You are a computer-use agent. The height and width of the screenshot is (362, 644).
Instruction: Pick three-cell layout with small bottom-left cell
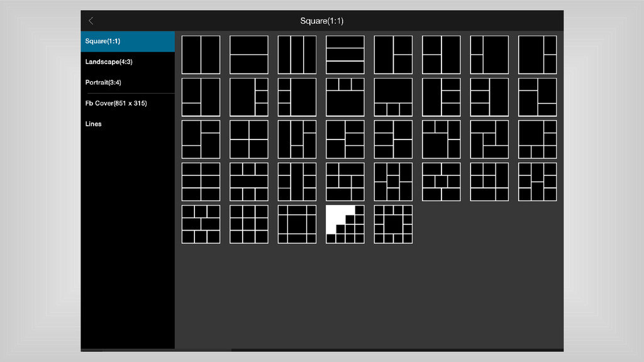tap(201, 97)
